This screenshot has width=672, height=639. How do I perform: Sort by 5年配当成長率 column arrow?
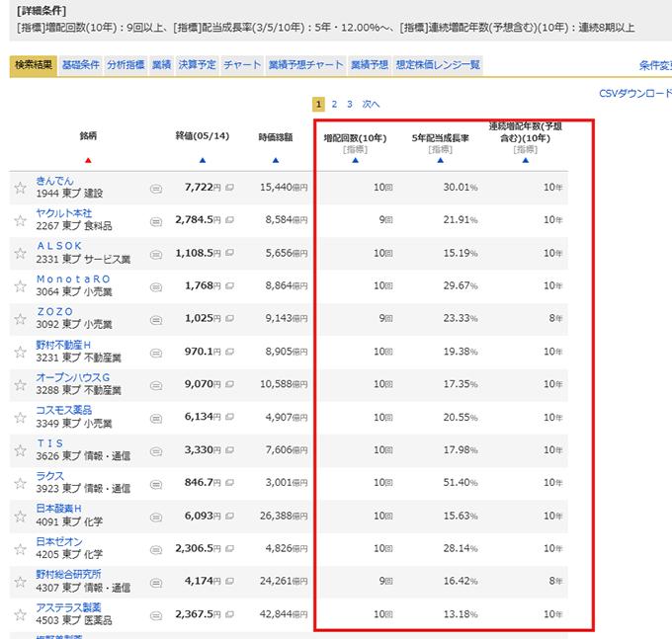tap(440, 160)
